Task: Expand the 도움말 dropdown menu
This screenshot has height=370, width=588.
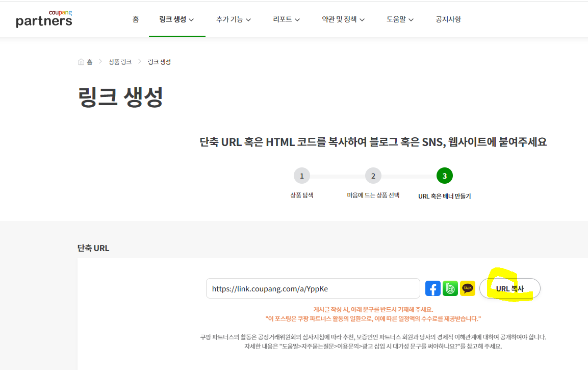Action: [x=400, y=19]
